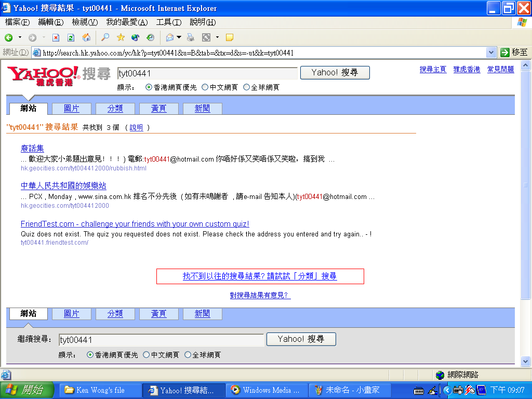Select top 中文網頁 radio button
Image resolution: width=532 pixels, height=399 pixels.
[205, 87]
